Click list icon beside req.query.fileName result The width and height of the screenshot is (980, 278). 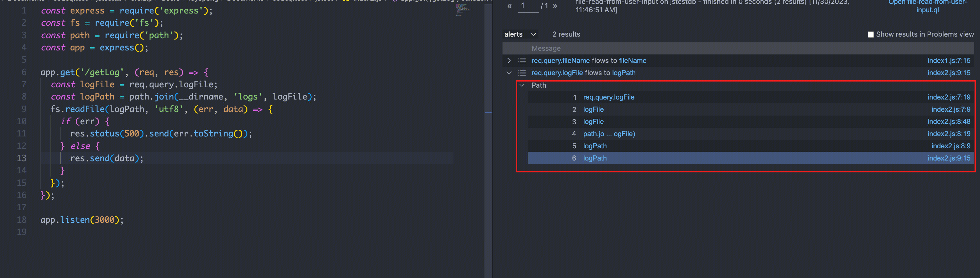point(522,61)
